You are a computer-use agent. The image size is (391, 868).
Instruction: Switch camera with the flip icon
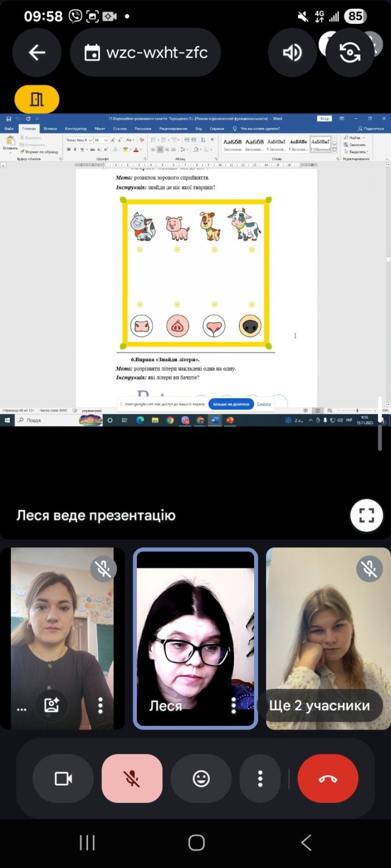[x=350, y=53]
